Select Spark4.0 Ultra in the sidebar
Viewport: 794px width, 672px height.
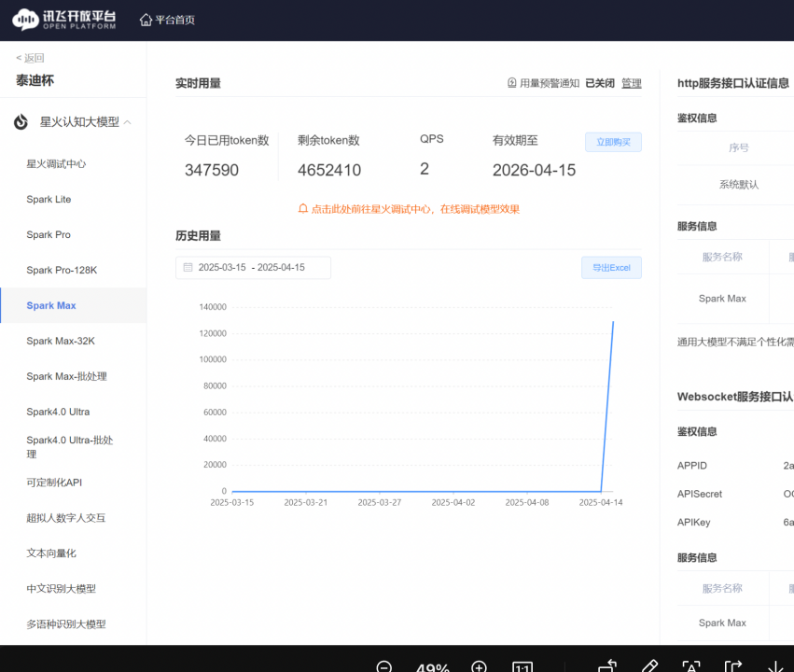click(x=58, y=412)
